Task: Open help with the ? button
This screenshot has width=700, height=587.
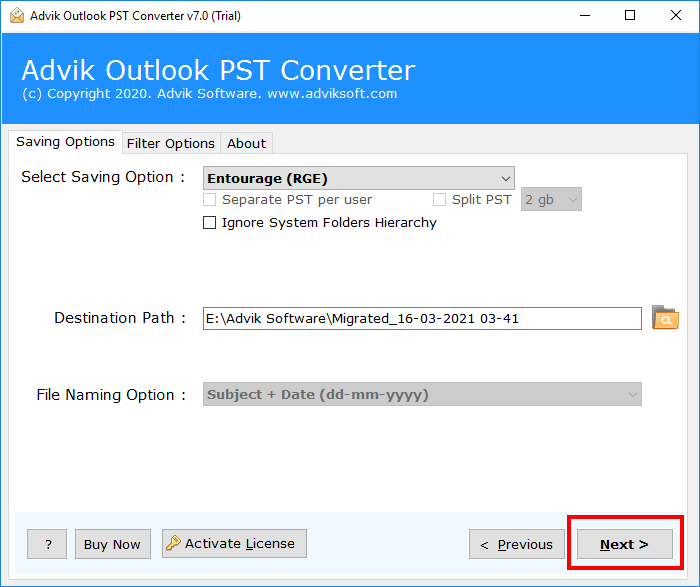Action: tap(47, 544)
